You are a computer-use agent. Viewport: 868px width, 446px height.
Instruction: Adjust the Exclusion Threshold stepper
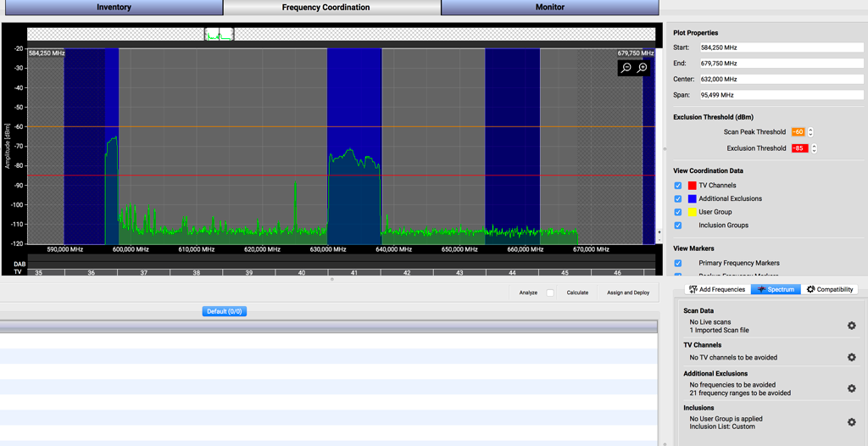(814, 148)
